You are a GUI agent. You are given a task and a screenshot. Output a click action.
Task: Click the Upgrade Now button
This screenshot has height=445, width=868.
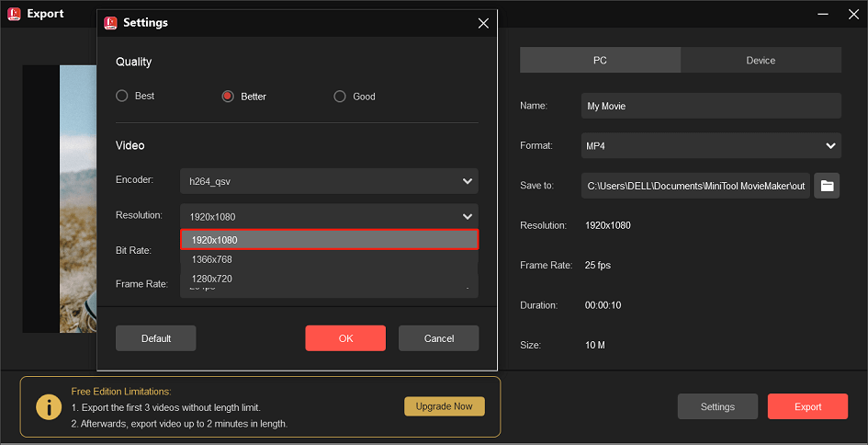(x=444, y=406)
